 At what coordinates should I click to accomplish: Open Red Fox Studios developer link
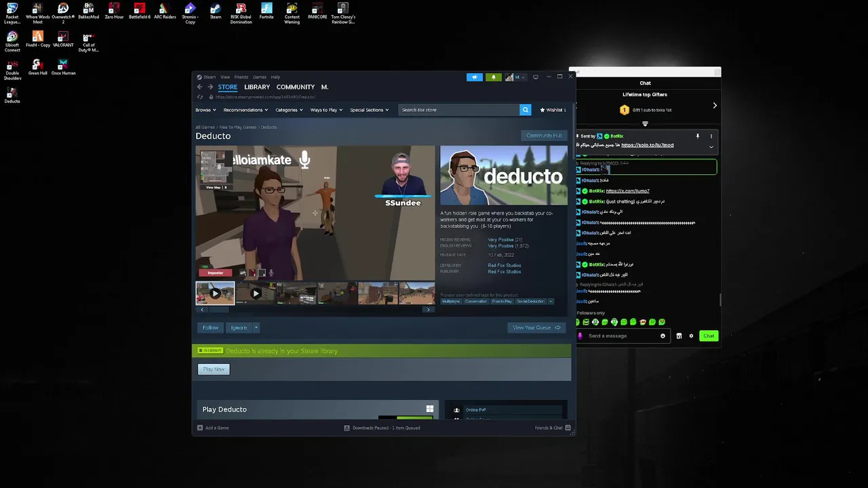click(505, 266)
